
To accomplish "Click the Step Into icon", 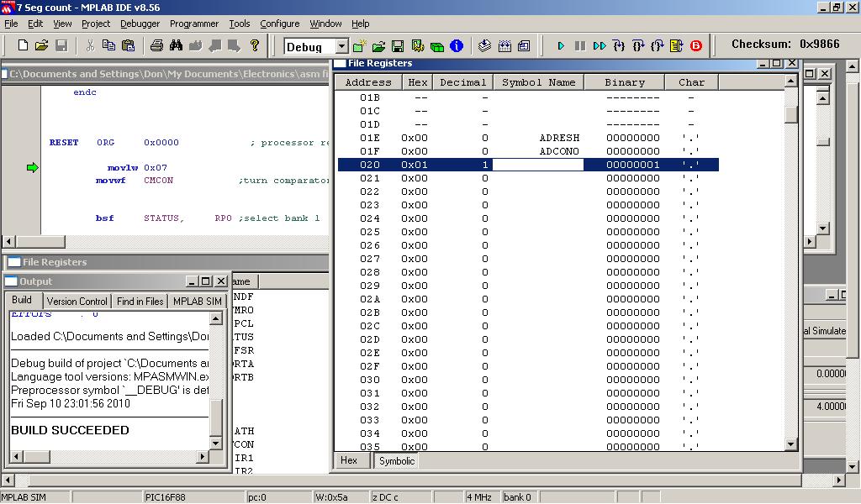I will click(x=619, y=46).
